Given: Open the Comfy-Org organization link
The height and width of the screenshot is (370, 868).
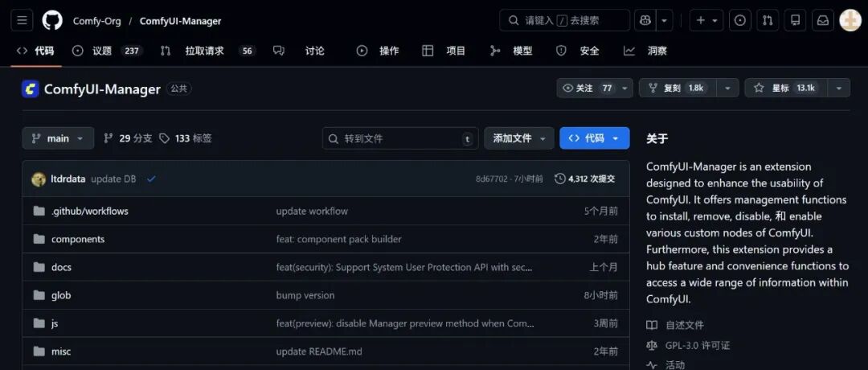Looking at the screenshot, I should 96,21.
